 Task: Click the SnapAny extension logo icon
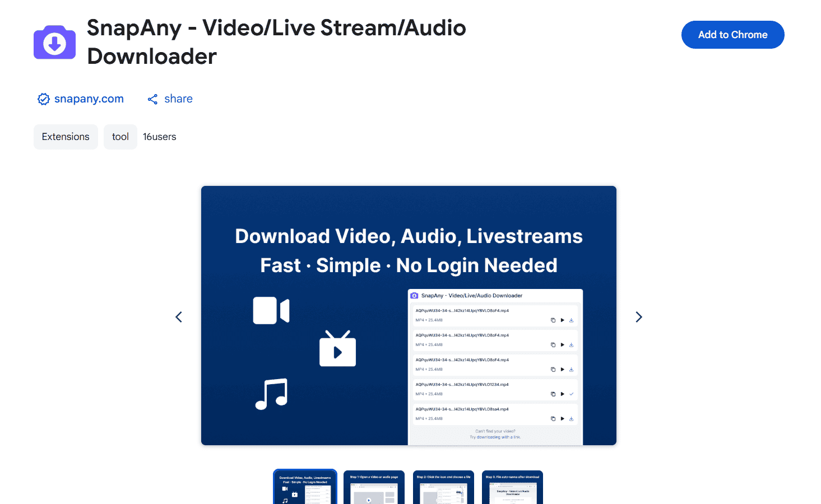point(54,43)
